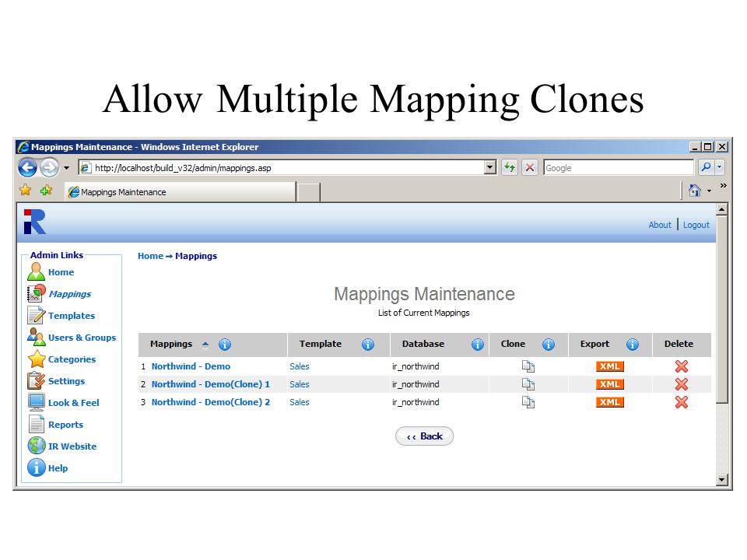Open Categories in Admin Links
The width and height of the screenshot is (747, 560).
(72, 359)
